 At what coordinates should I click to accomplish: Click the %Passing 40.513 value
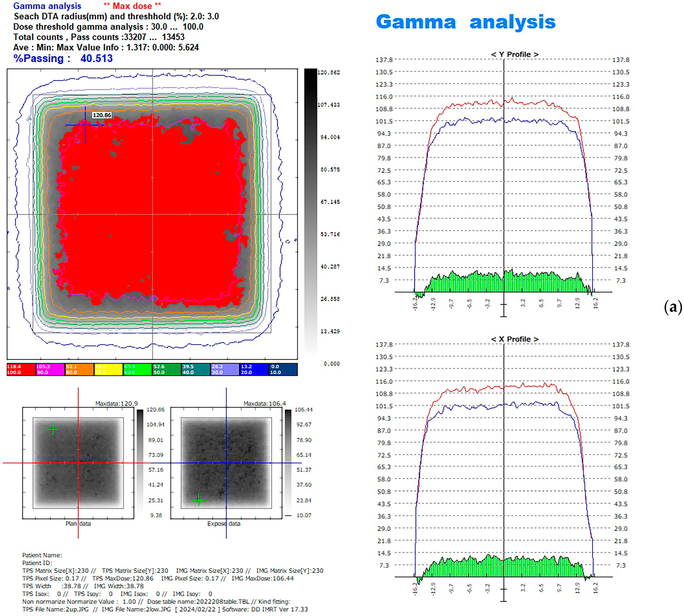(x=96, y=58)
